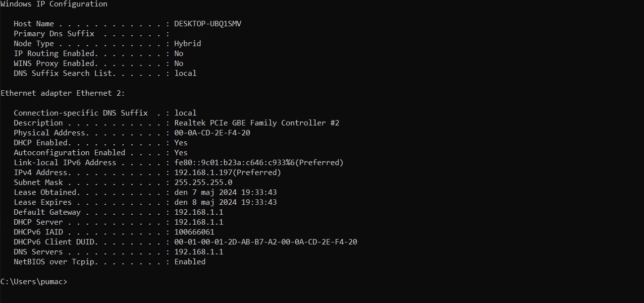The image size is (644, 303).
Task: Click the Lease Obtained date value
Action: [225, 192]
